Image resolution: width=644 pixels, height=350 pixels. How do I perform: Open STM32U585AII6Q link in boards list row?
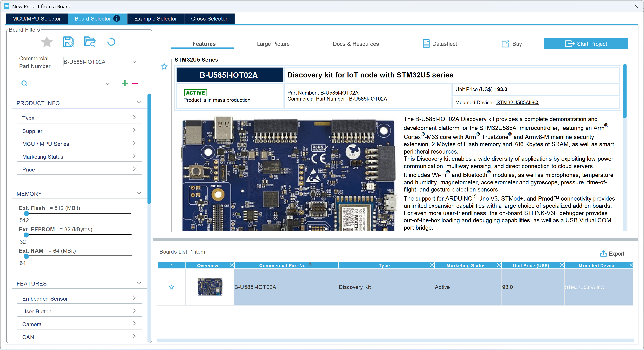click(584, 287)
